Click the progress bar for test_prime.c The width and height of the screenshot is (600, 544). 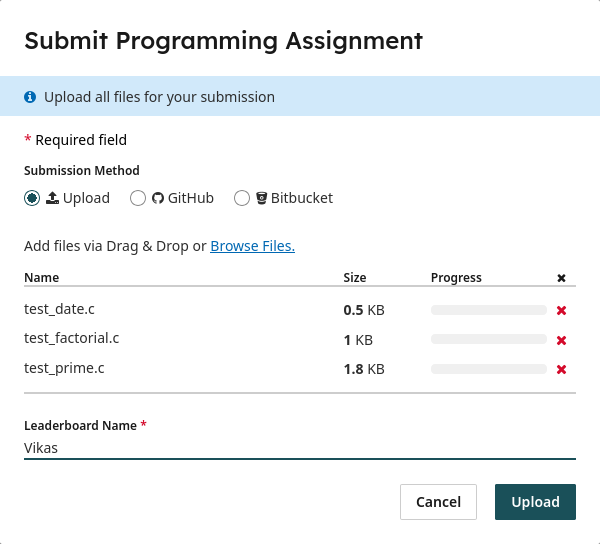pos(489,369)
